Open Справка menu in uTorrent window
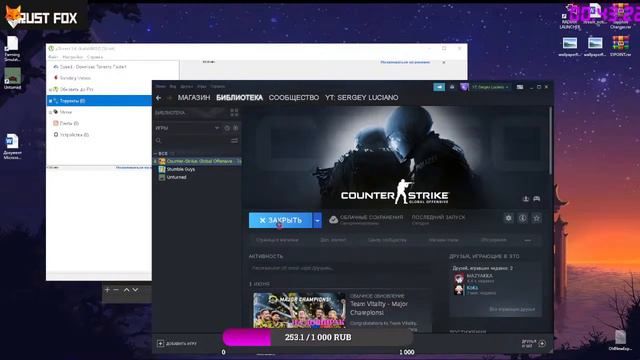 [95, 57]
